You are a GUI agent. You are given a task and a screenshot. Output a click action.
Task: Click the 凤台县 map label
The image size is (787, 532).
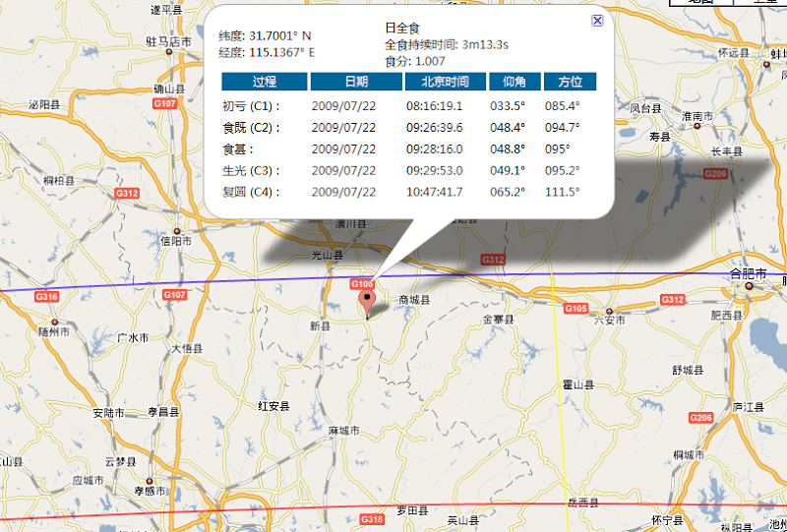tap(645, 108)
